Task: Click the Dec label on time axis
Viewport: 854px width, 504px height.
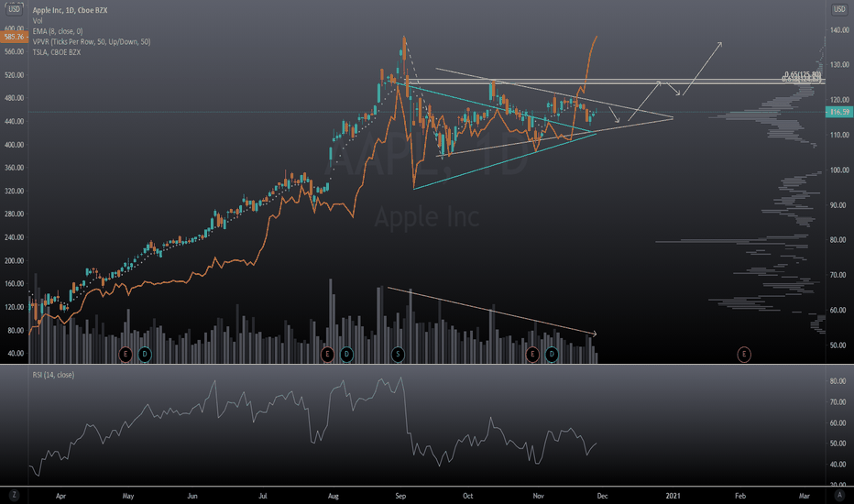Action: coord(602,496)
